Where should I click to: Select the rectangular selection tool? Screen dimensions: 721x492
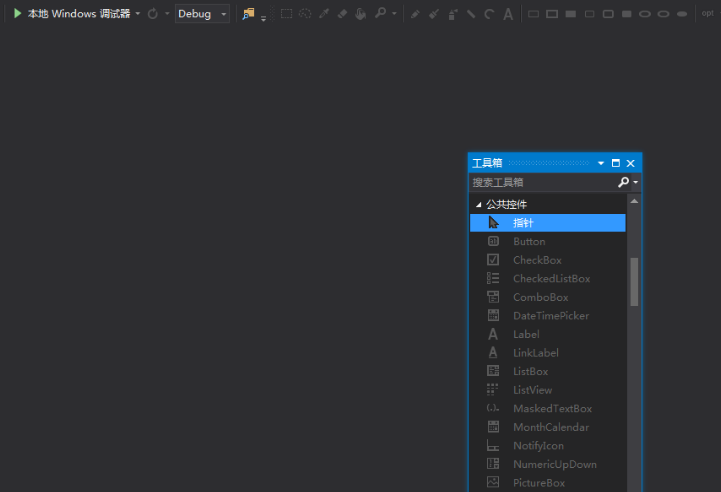tap(286, 14)
